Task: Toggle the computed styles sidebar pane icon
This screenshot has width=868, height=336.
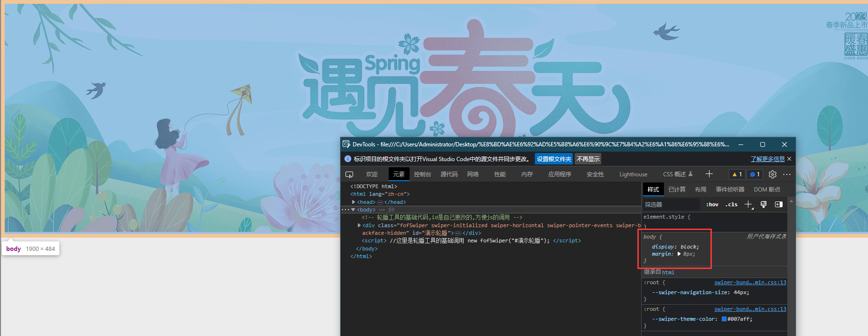Action: tap(779, 204)
